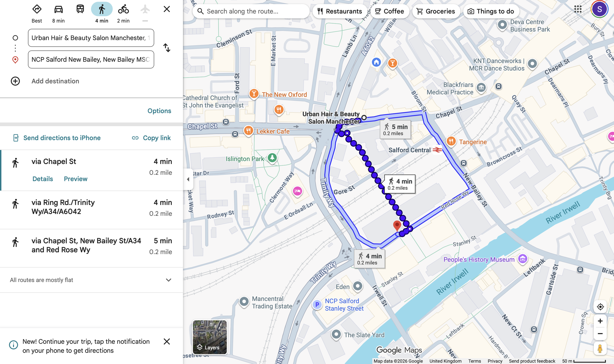Open Eden place marker
The height and width of the screenshot is (364, 614).
coord(358,286)
